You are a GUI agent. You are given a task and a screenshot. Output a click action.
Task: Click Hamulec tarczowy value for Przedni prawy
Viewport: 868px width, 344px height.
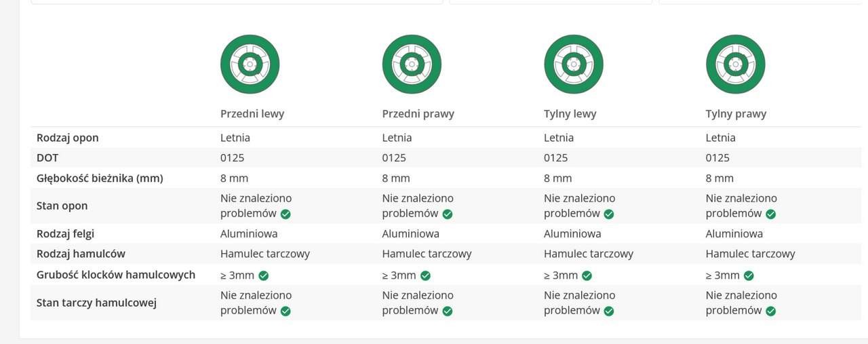click(427, 254)
